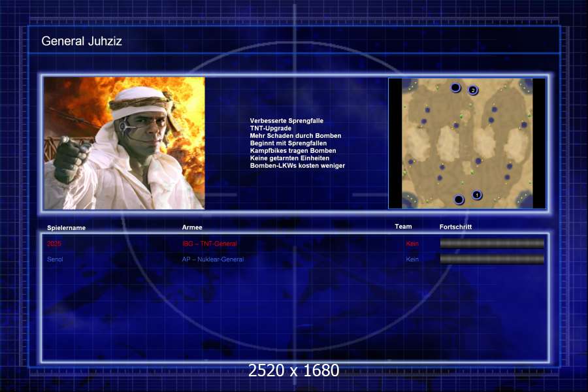The image size is (588, 392).
Task: Click the blue 'Kein' team value for Senol
Action: (x=412, y=259)
